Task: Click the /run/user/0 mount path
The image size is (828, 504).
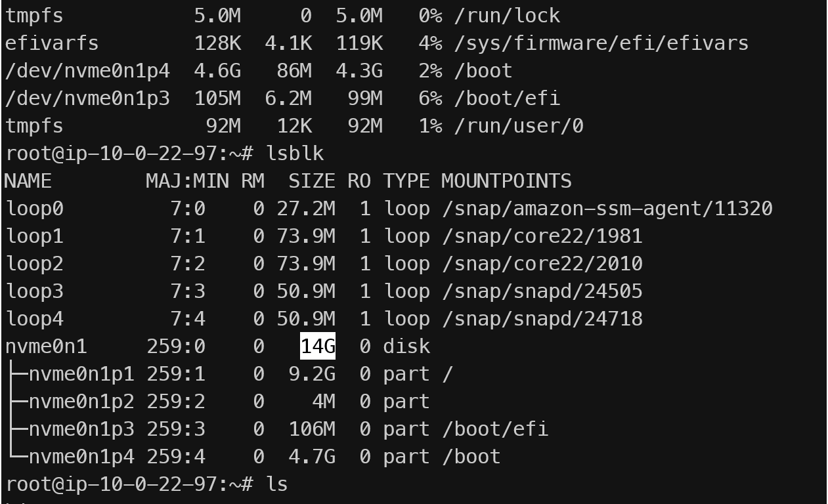Action: click(x=519, y=126)
